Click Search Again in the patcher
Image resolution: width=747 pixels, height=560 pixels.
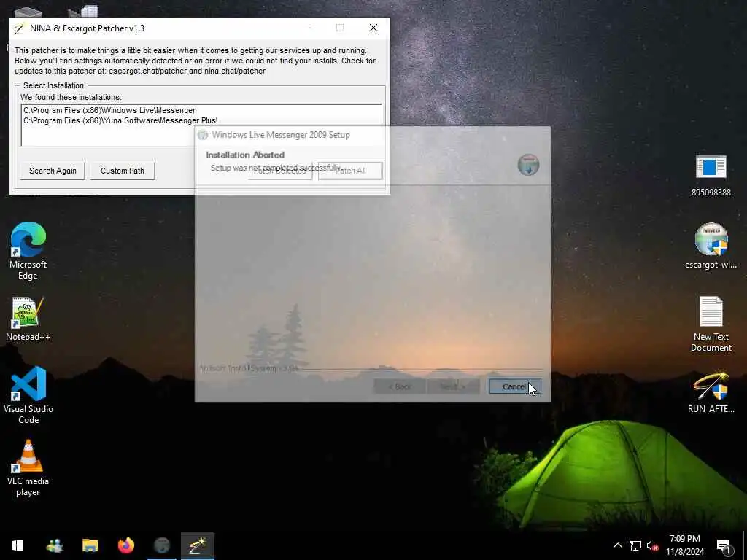(53, 171)
